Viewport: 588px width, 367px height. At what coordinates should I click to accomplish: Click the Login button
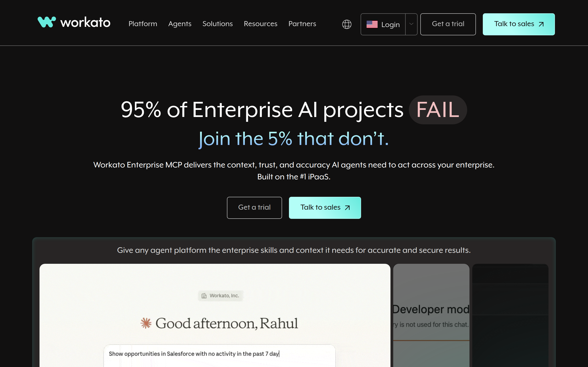390,25
